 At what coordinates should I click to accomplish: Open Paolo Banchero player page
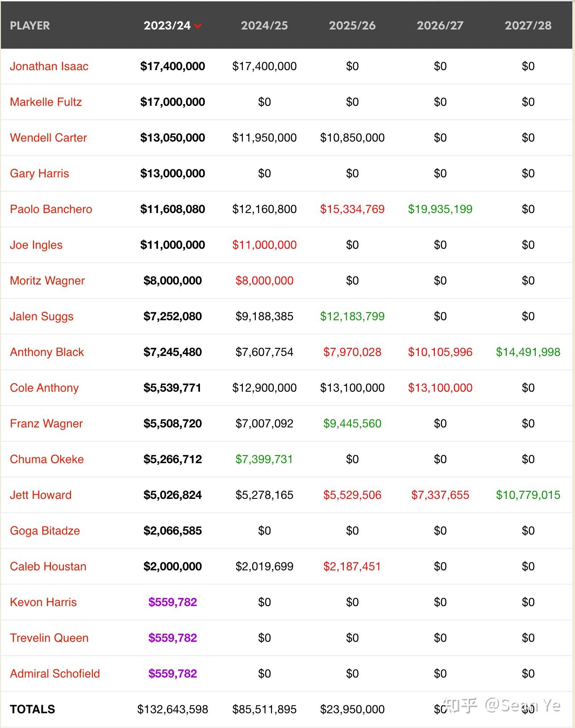click(x=51, y=209)
